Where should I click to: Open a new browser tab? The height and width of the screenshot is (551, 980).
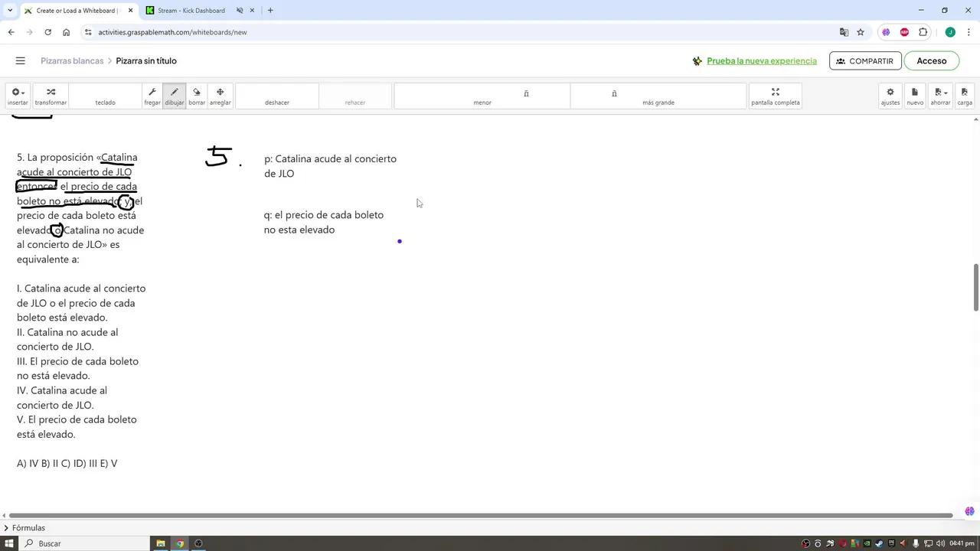click(270, 11)
